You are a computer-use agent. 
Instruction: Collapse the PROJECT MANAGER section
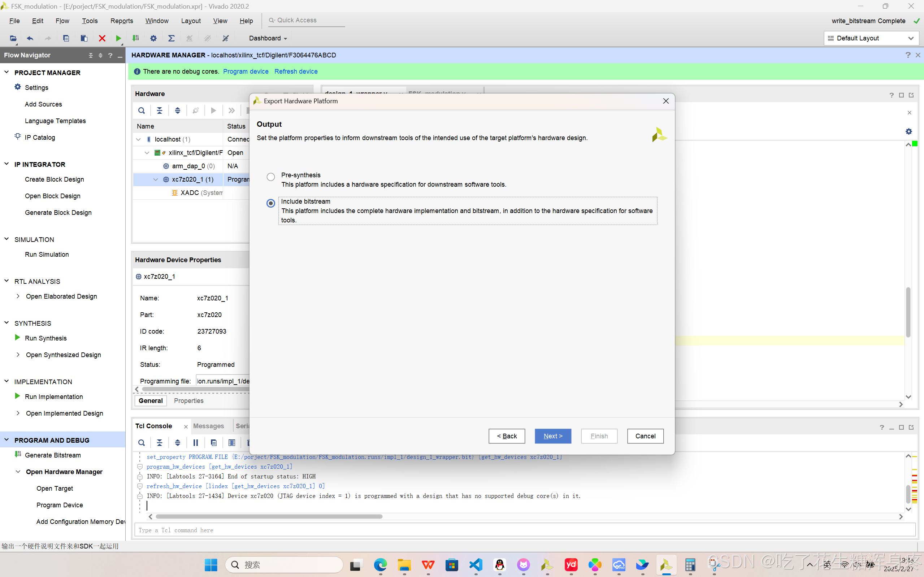[6, 72]
